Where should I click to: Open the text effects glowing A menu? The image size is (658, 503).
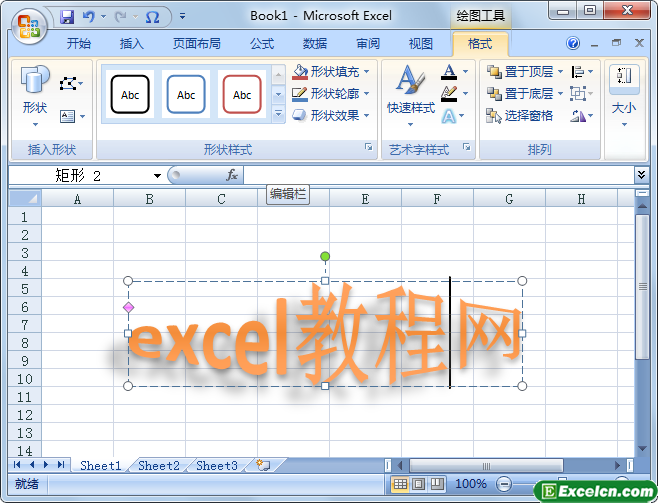(453, 116)
